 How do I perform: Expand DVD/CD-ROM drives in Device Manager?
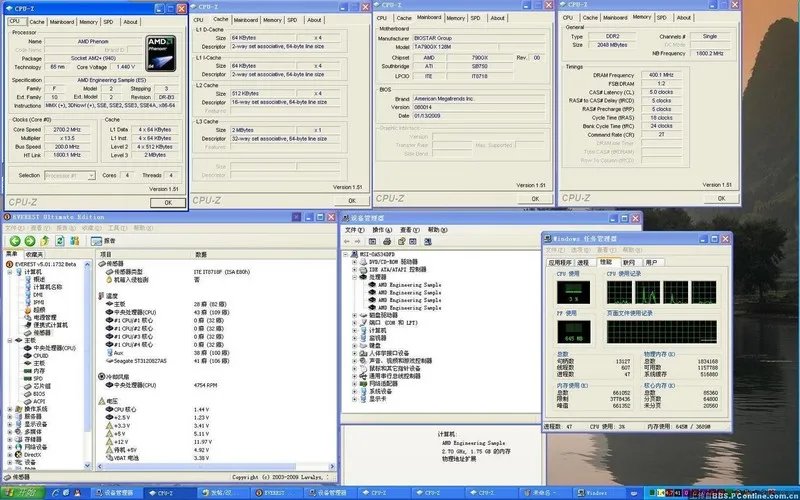coord(355,262)
